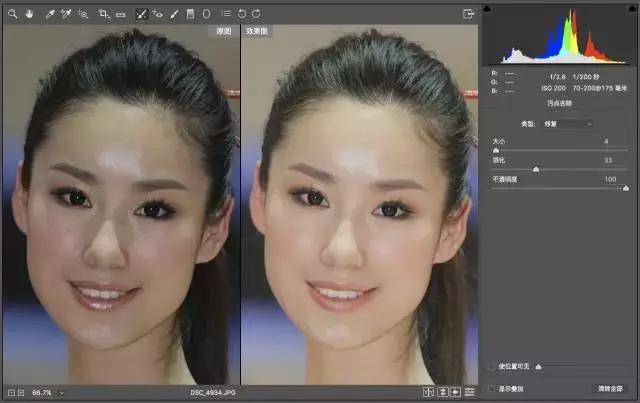Click the 羽化 (Feather) slider handle
This screenshot has width=640, height=403.
click(536, 169)
